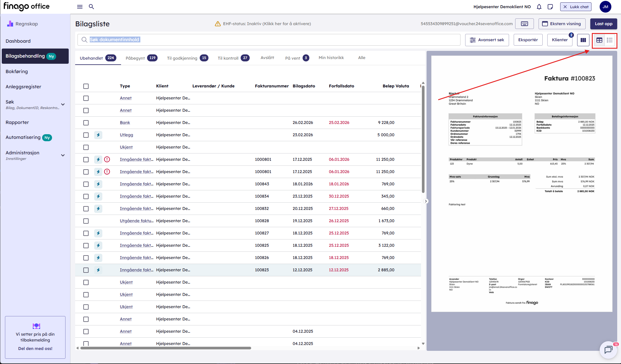The width and height of the screenshot is (621, 364).
Task: Collapse the preview panel with arrow
Action: [426, 201]
